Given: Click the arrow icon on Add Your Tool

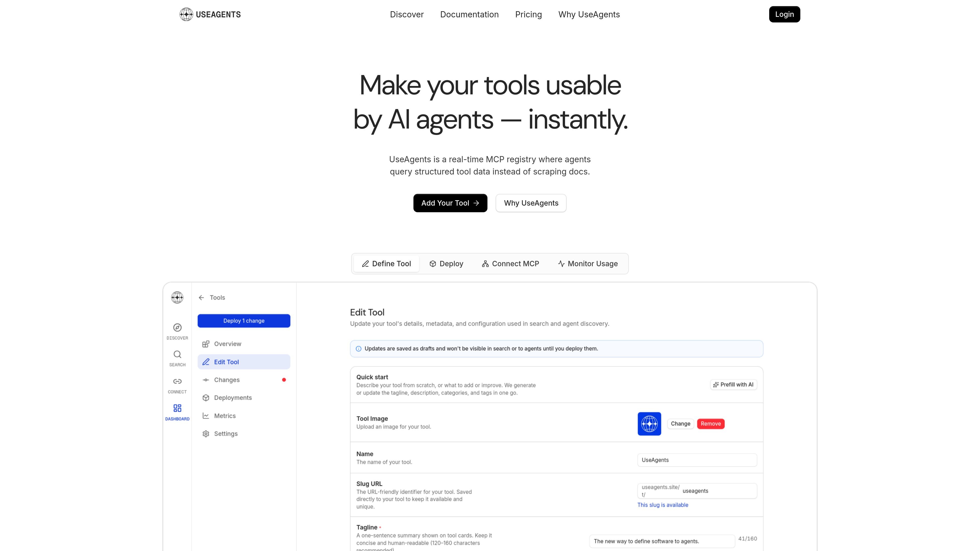Looking at the screenshot, I should pyautogui.click(x=476, y=203).
